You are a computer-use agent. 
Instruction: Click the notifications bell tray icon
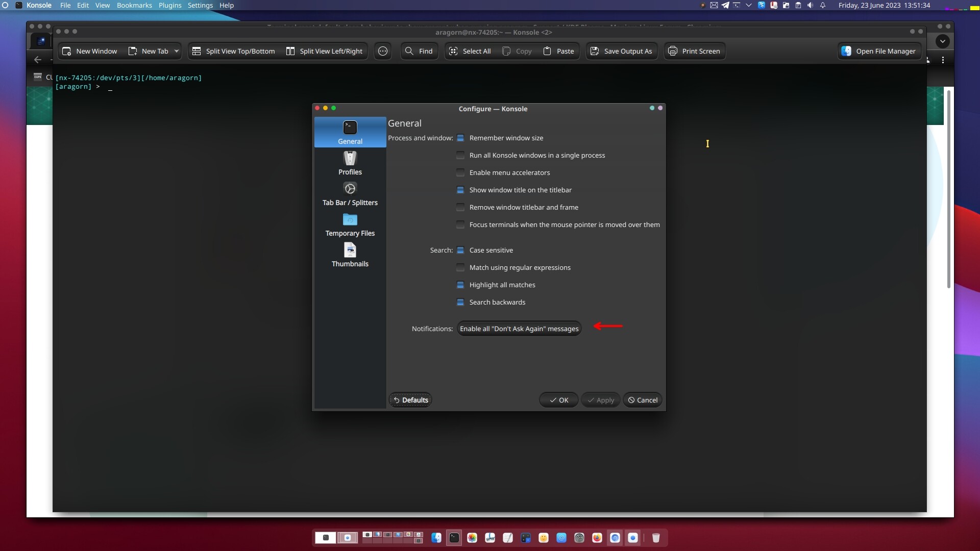pos(823,5)
